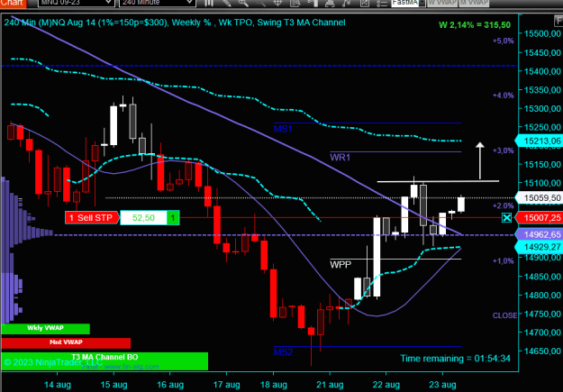563x392 pixels.
Task: Click the 14800,00 price axis label
Action: tap(542, 296)
